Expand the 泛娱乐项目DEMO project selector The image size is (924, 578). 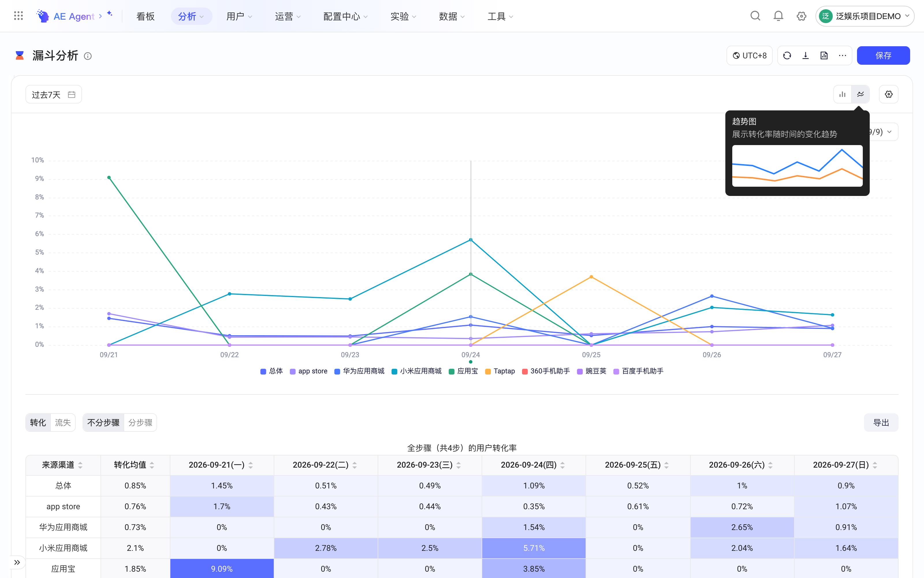pyautogui.click(x=865, y=16)
